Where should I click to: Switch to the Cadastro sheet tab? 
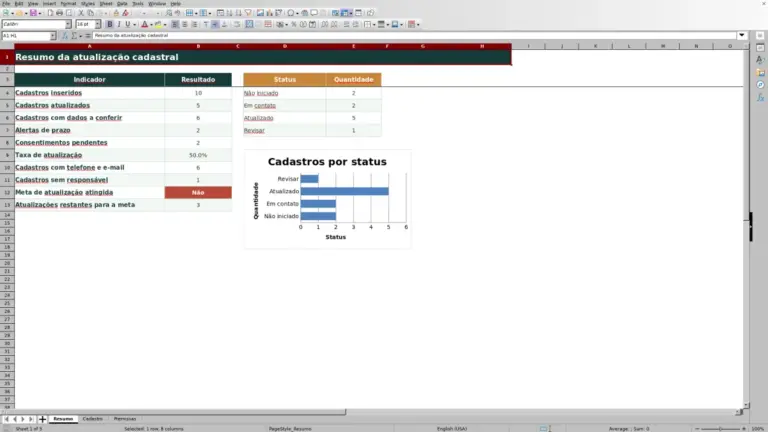93,419
